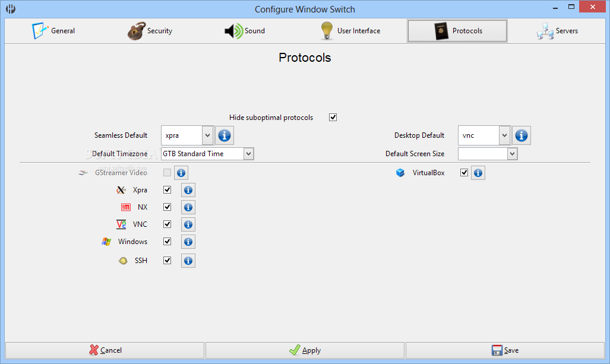Screen dimensions: 610x364
Task: Show Xpra protocol info button
Action: pyautogui.click(x=188, y=190)
